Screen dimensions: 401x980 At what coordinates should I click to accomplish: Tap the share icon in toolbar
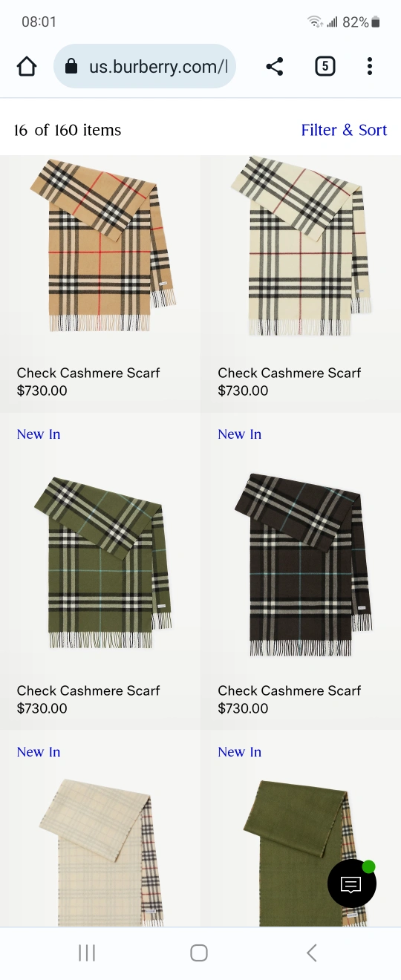click(x=275, y=67)
